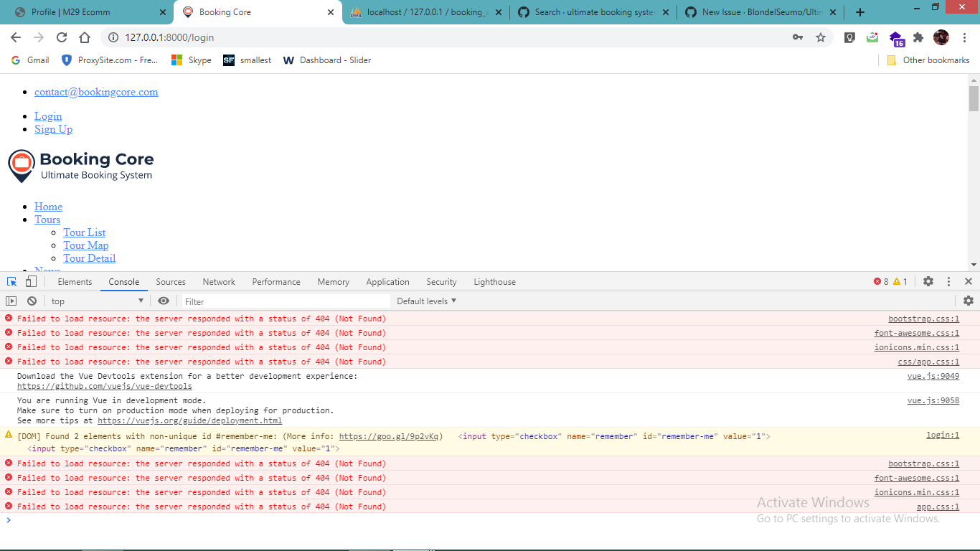Viewport: 980px width, 551px height.
Task: Open the Lighthouse panel
Action: pos(494,282)
